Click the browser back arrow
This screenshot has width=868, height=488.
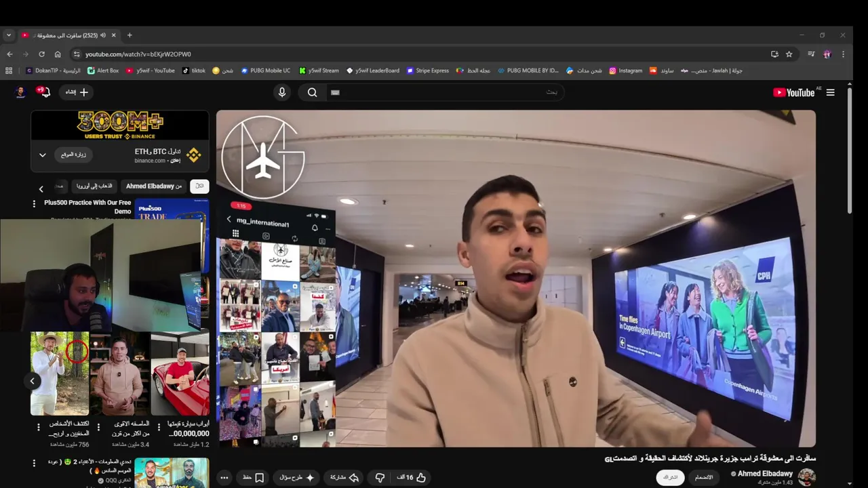tap(9, 54)
